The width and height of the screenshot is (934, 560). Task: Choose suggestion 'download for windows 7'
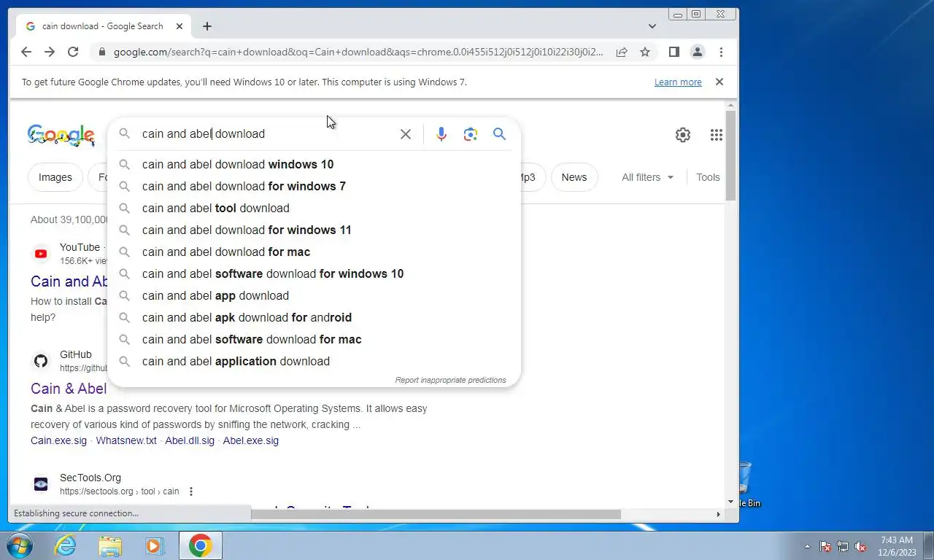[x=314, y=186]
